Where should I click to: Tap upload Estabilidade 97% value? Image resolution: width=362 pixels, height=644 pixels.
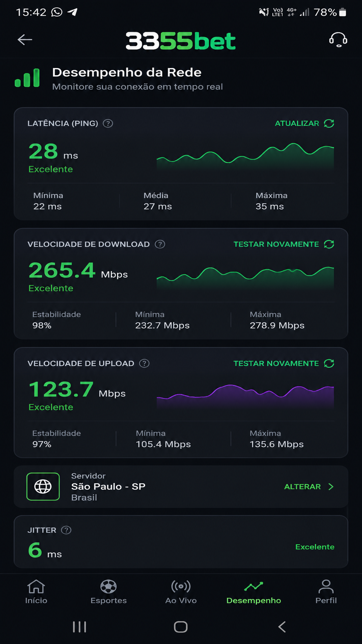[42, 444]
